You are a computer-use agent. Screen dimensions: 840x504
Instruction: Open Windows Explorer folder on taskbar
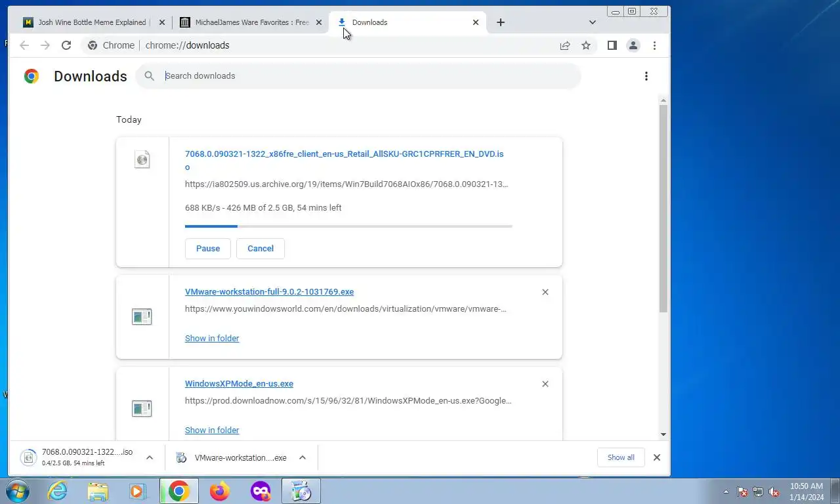click(x=98, y=491)
